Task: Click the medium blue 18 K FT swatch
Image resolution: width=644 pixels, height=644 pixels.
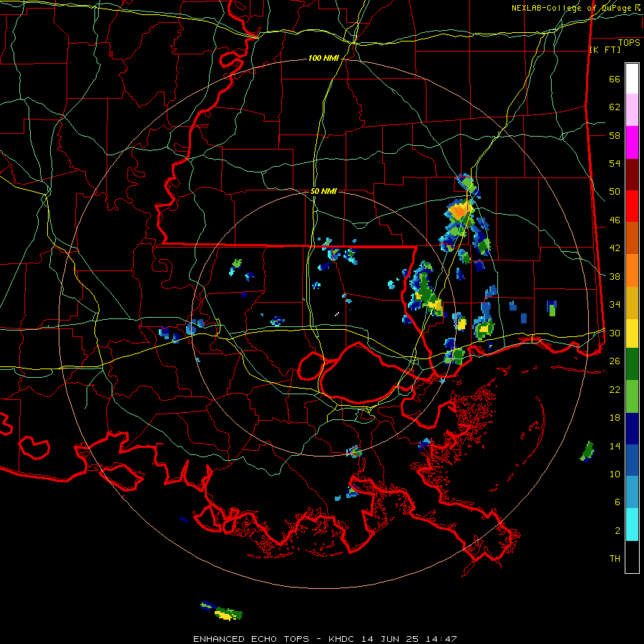Action: point(632,460)
